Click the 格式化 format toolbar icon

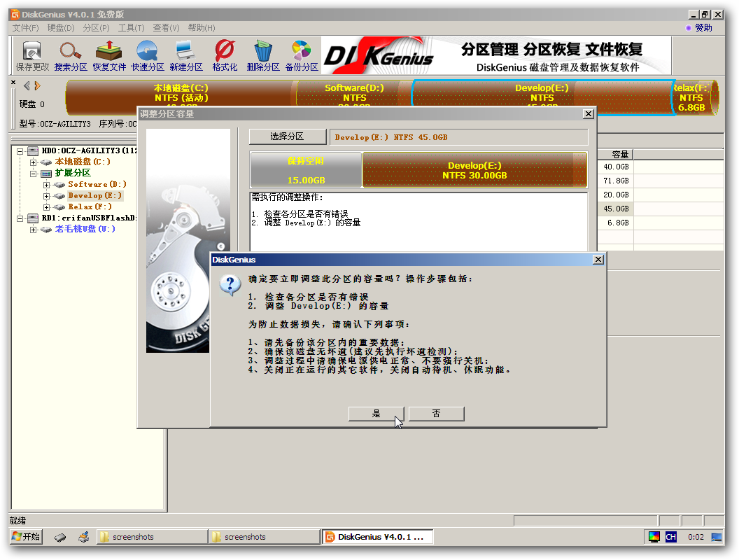coord(225,56)
